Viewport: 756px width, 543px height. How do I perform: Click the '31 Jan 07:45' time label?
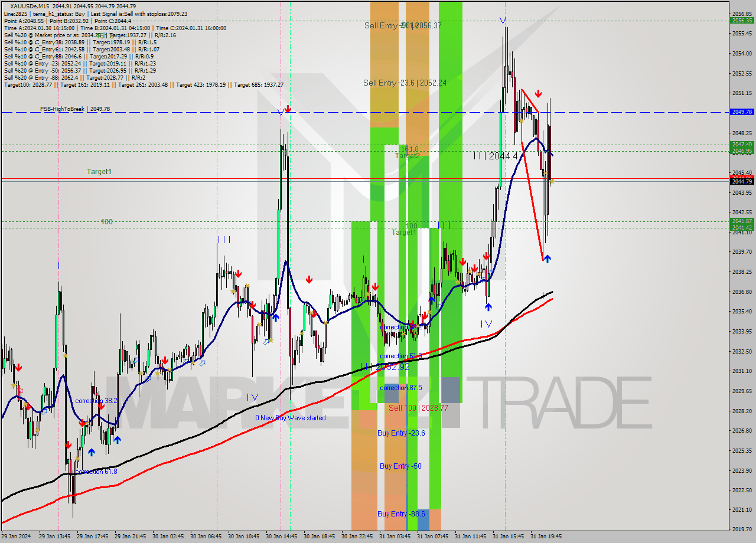(433, 537)
